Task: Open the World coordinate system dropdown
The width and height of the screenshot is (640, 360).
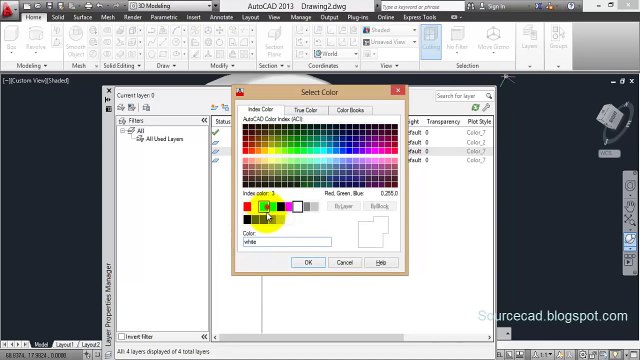Action: point(336,54)
